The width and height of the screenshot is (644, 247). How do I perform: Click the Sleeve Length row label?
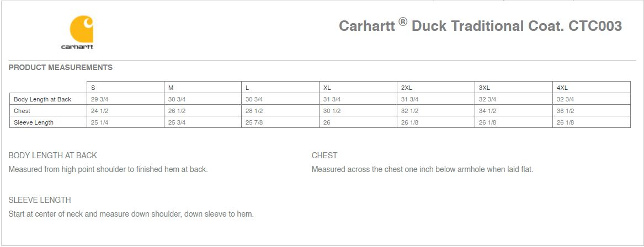(x=34, y=122)
